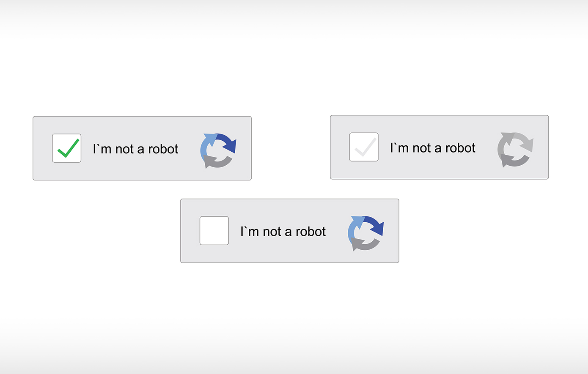588x374 pixels.
Task: Click the colorful reCAPTCHA logo beside the green checkmark widget
Action: (218, 151)
